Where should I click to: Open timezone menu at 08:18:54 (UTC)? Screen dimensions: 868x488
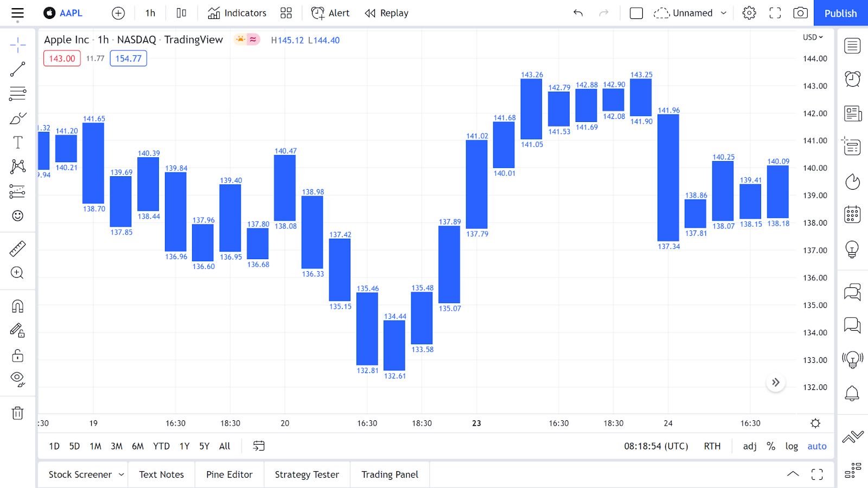656,446
